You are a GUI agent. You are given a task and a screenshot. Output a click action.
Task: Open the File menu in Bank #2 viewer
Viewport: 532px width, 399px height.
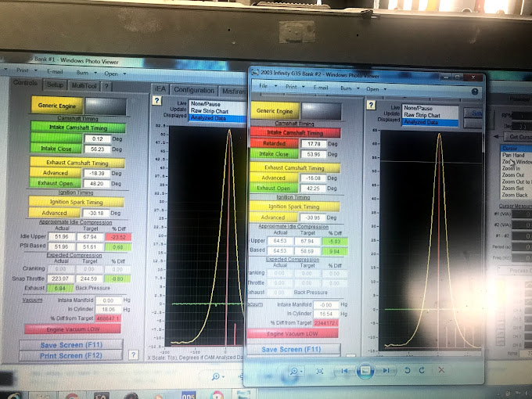click(264, 86)
